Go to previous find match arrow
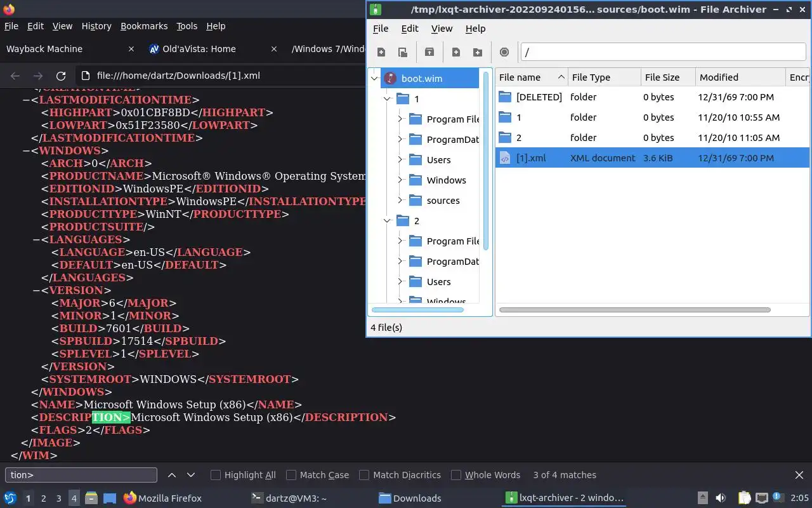 pos(172,475)
